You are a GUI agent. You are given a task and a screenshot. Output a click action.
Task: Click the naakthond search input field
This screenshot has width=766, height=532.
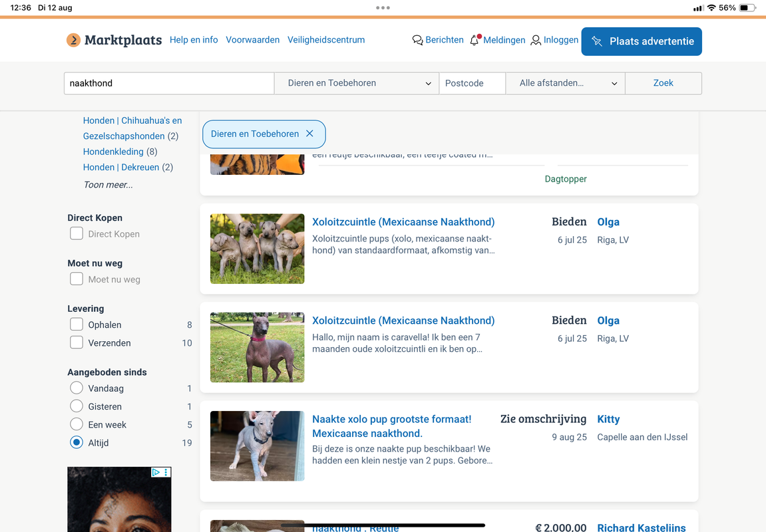click(x=169, y=83)
